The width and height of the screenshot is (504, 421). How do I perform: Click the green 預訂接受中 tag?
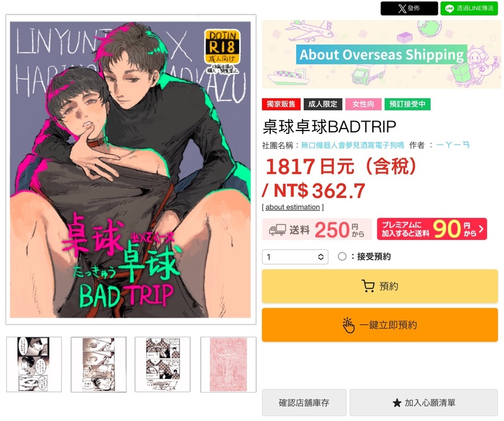coord(407,104)
